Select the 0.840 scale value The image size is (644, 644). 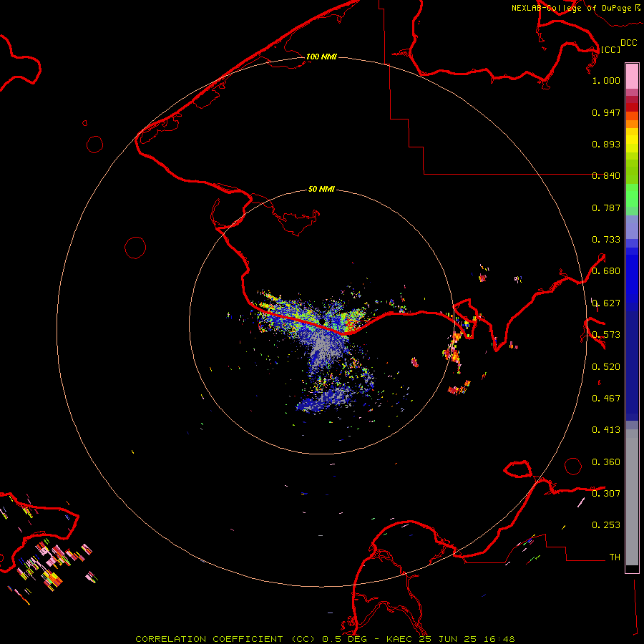(x=606, y=176)
